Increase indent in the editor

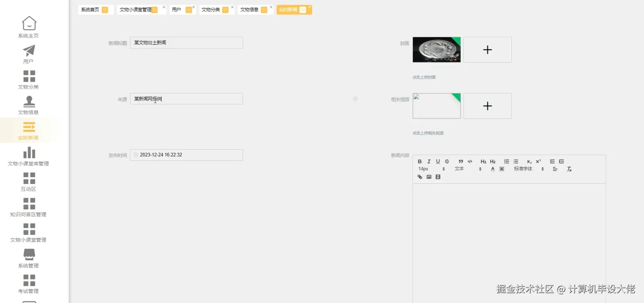click(562, 161)
